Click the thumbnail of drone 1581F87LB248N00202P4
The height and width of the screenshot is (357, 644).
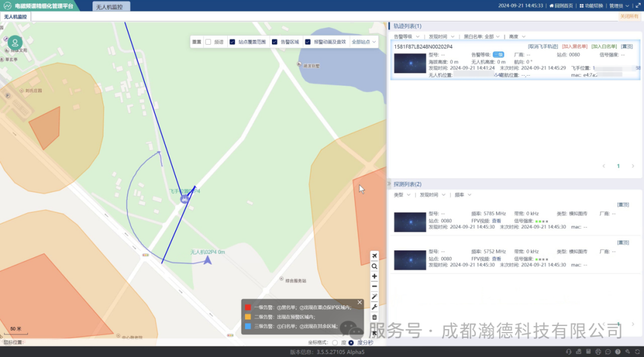pos(410,63)
